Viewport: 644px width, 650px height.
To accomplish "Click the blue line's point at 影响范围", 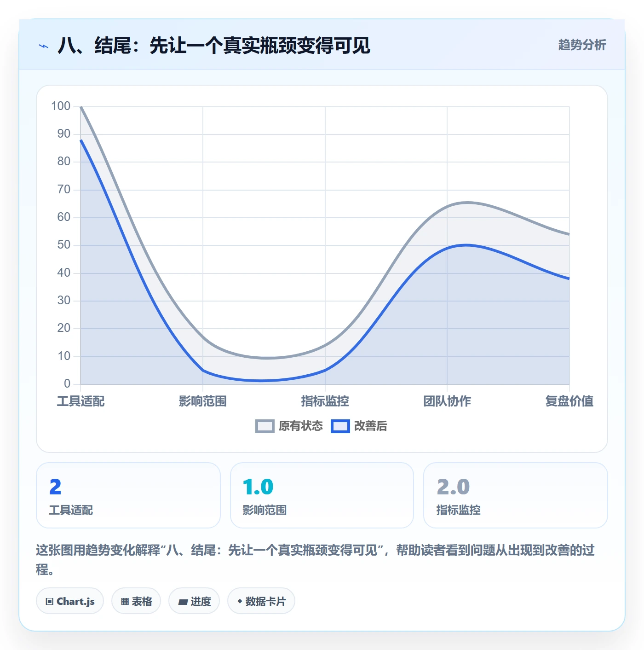I will [203, 370].
